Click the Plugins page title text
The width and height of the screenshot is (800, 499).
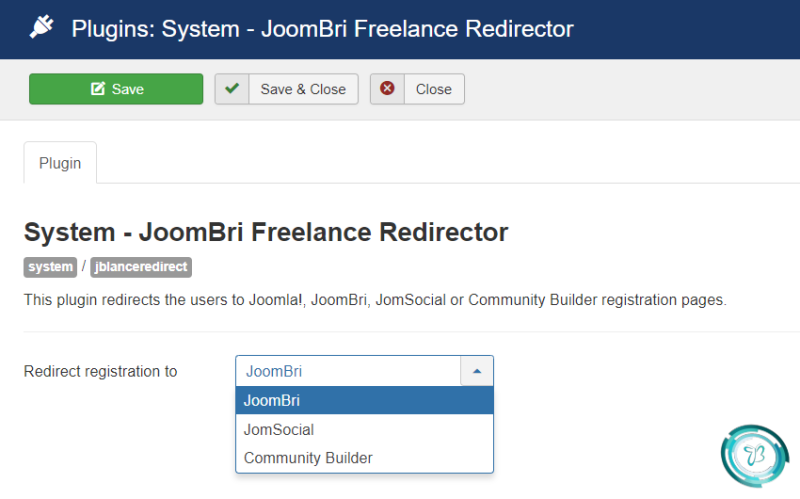click(322, 29)
